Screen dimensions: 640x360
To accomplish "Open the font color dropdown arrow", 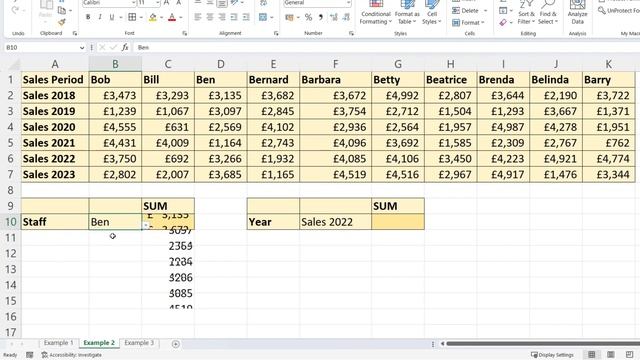I will point(181,17).
